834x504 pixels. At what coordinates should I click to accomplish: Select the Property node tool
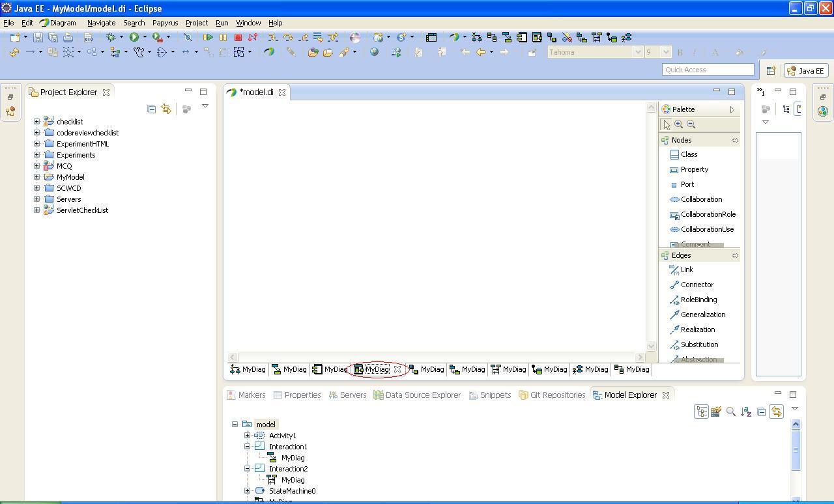[689, 169]
